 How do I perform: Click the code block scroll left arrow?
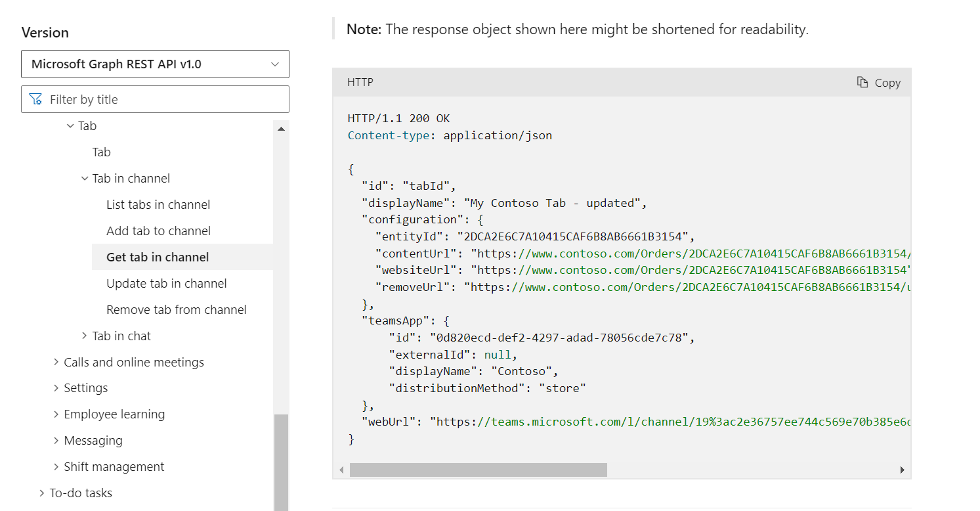tap(341, 470)
